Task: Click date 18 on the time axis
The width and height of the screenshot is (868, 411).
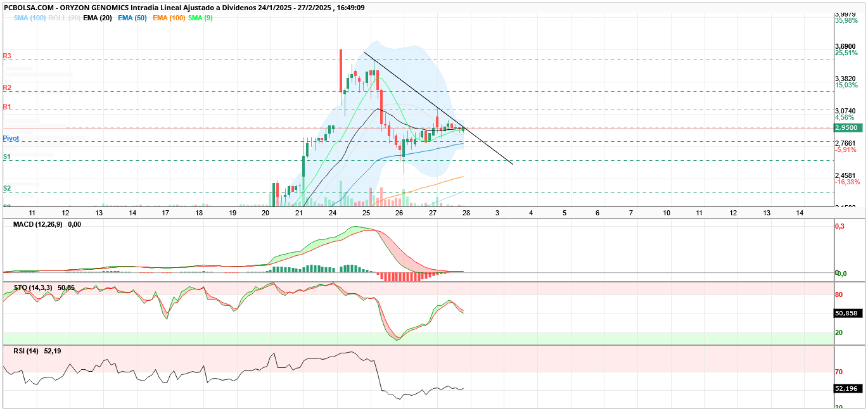Action: coord(199,213)
